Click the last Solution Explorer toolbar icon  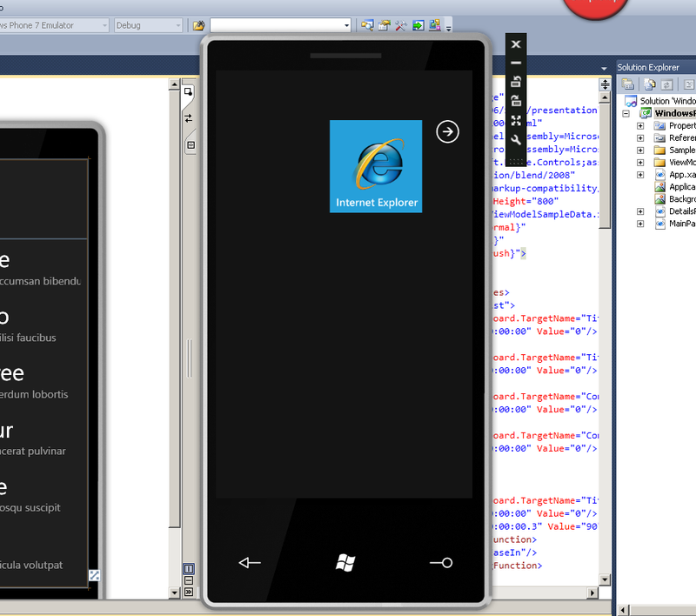tap(689, 84)
